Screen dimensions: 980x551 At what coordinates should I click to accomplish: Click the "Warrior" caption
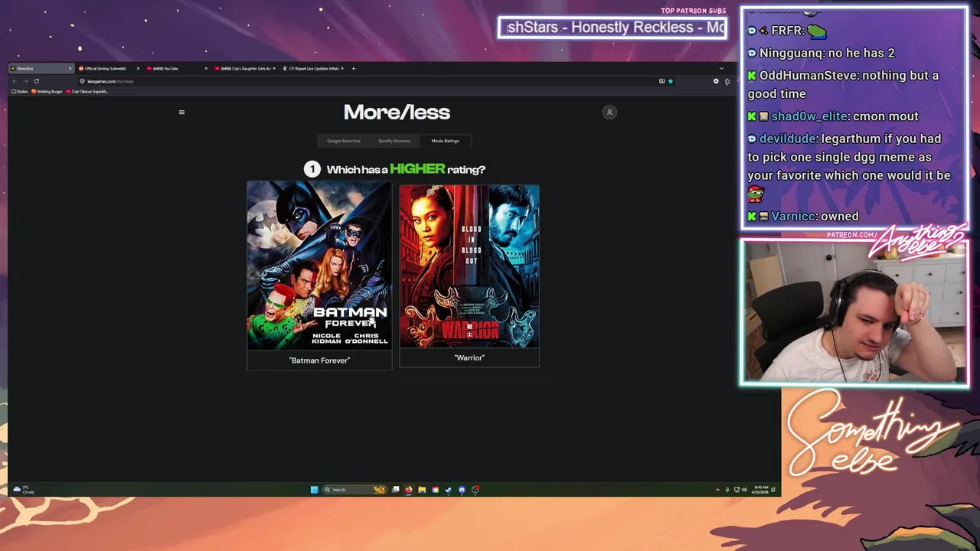pyautogui.click(x=469, y=357)
